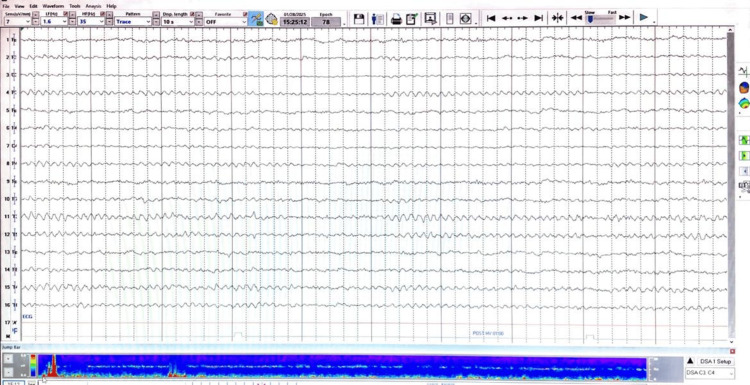Image resolution: width=750 pixels, height=385 pixels.
Task: Toggle the Favorite checkbox
Action: (244, 14)
